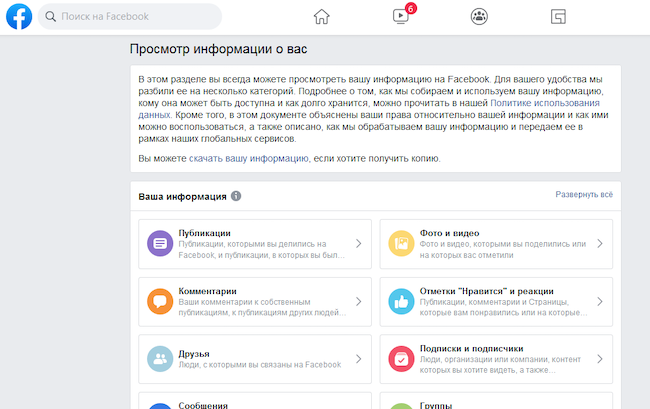Click the Ваша информация heading
This screenshot has width=650, height=409.
tap(182, 196)
